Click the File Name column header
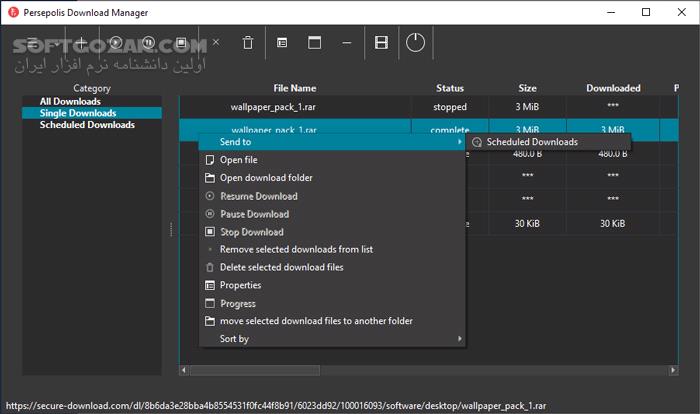 (294, 88)
